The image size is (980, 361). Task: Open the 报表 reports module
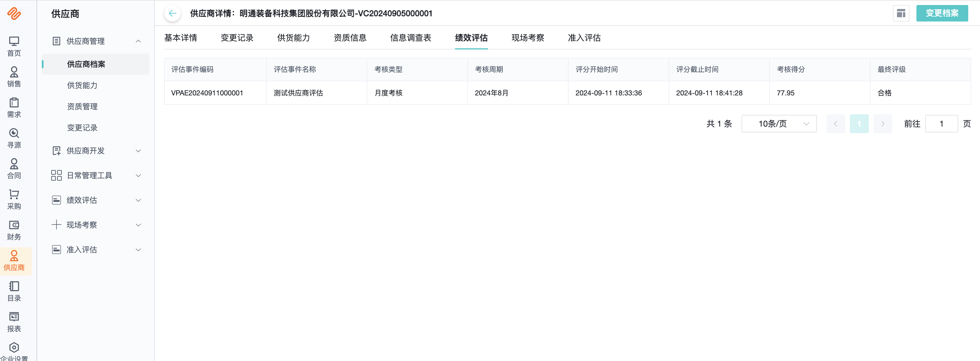[x=14, y=322]
